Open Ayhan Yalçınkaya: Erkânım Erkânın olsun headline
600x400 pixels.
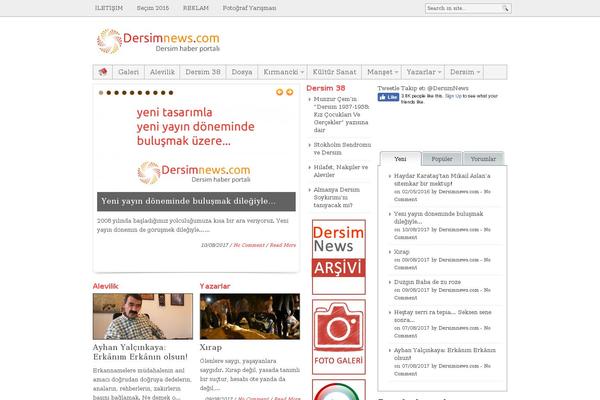tap(140, 352)
